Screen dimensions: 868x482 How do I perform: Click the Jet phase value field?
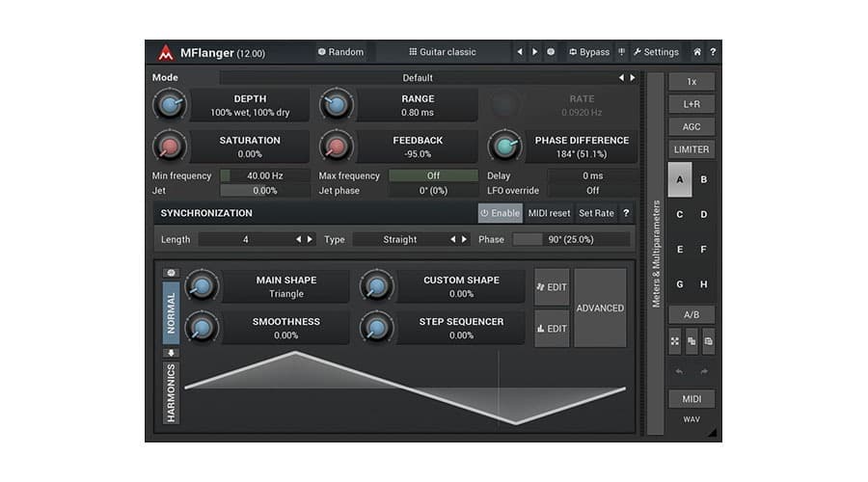coord(433,191)
